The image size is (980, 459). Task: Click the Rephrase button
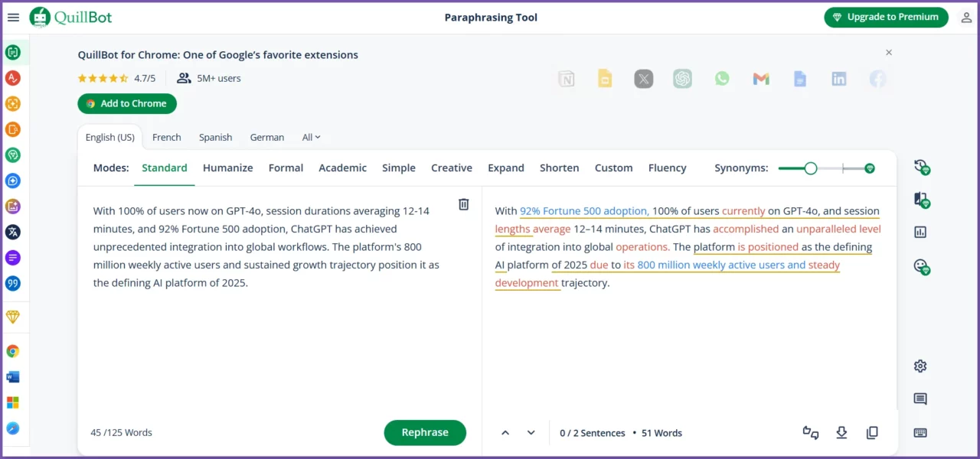[x=425, y=432]
